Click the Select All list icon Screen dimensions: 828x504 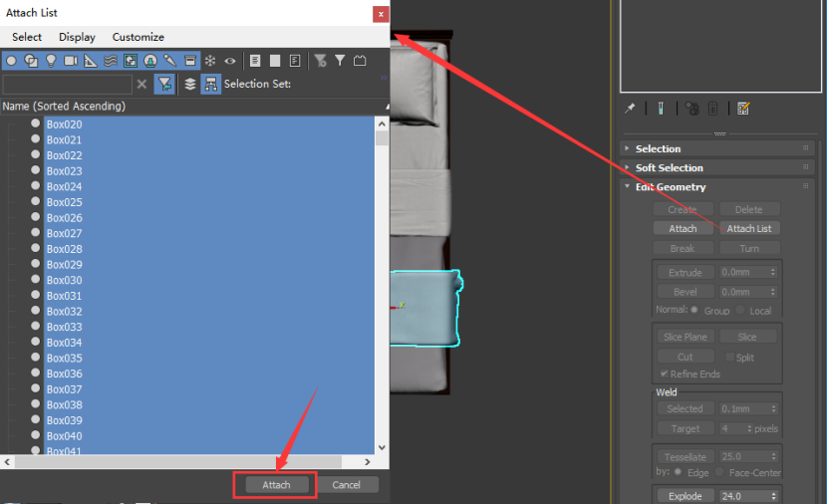click(255, 61)
